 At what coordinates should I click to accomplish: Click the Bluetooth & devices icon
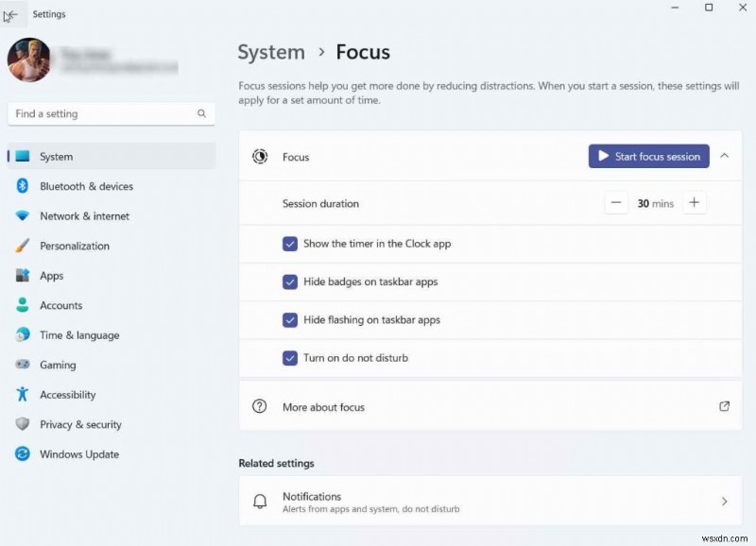tap(23, 186)
